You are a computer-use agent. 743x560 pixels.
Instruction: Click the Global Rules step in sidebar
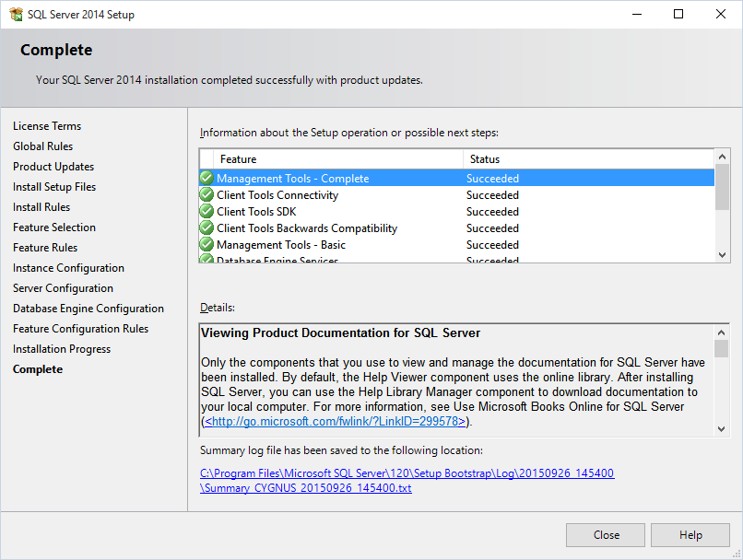(42, 146)
